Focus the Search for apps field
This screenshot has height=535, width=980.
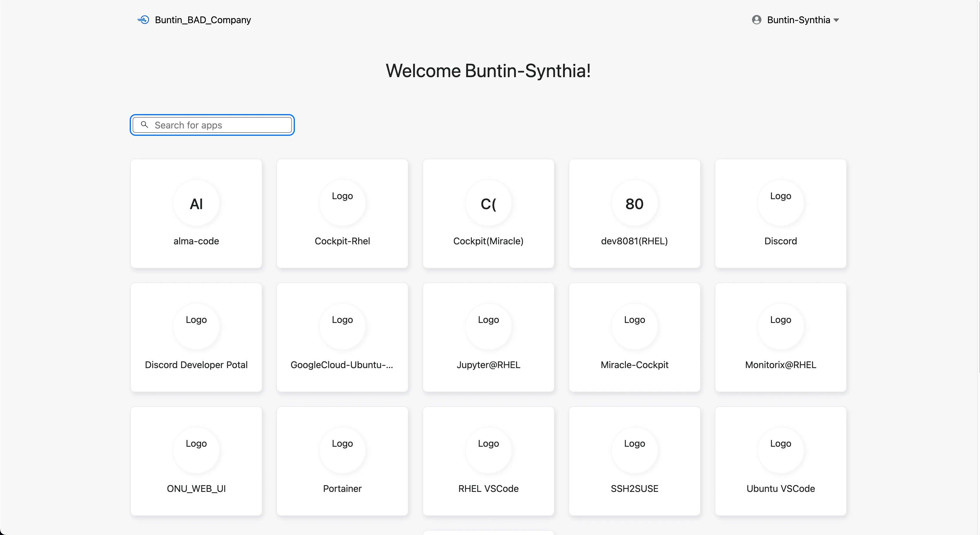click(212, 125)
